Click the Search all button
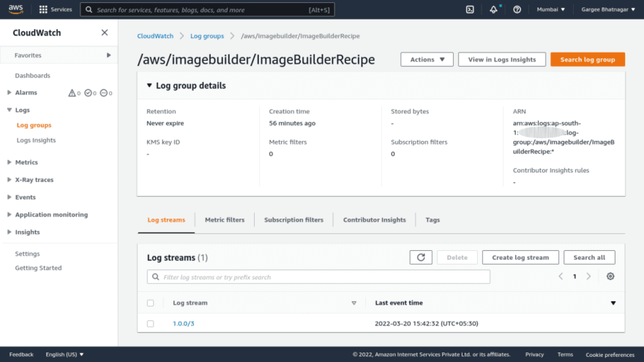 click(x=589, y=257)
